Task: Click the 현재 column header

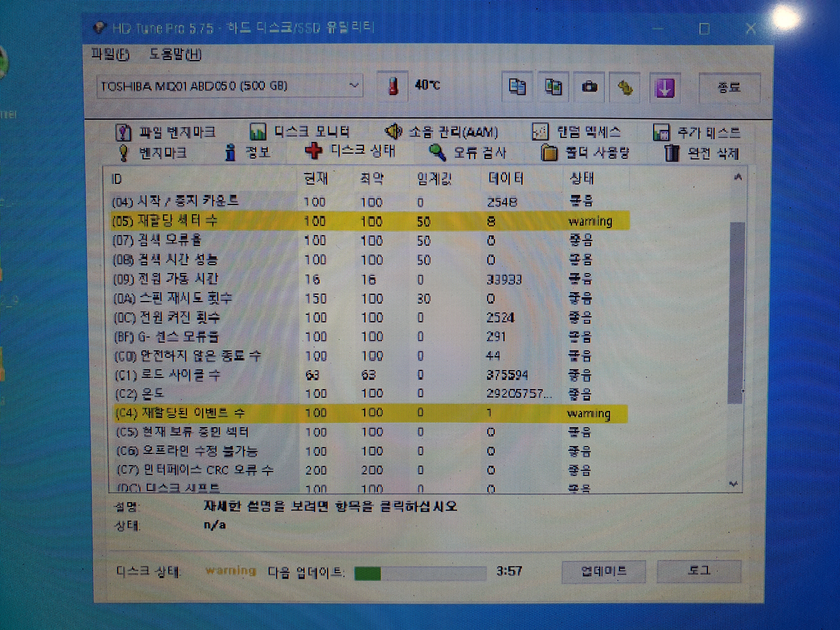Action: point(316,179)
